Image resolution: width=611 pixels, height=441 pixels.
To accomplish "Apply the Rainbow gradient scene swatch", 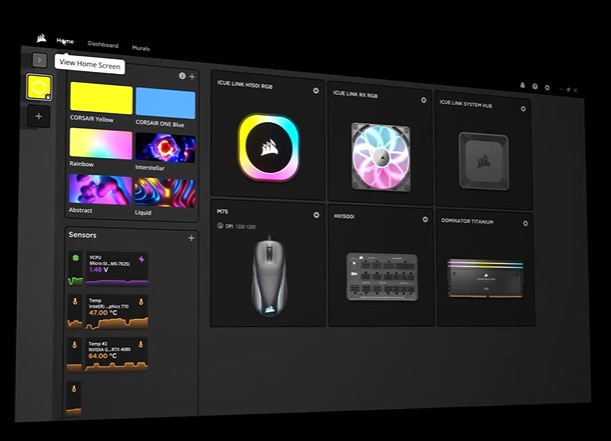I will click(x=101, y=144).
